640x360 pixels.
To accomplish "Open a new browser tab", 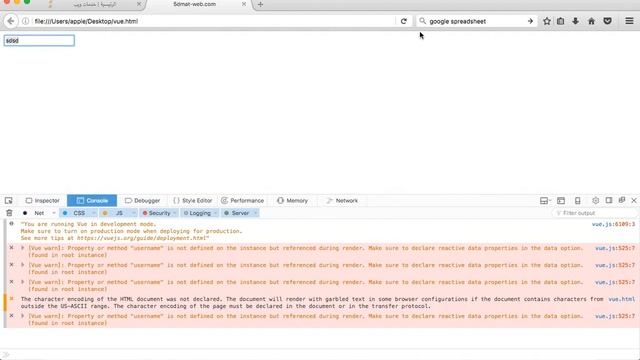I will 260,4.
